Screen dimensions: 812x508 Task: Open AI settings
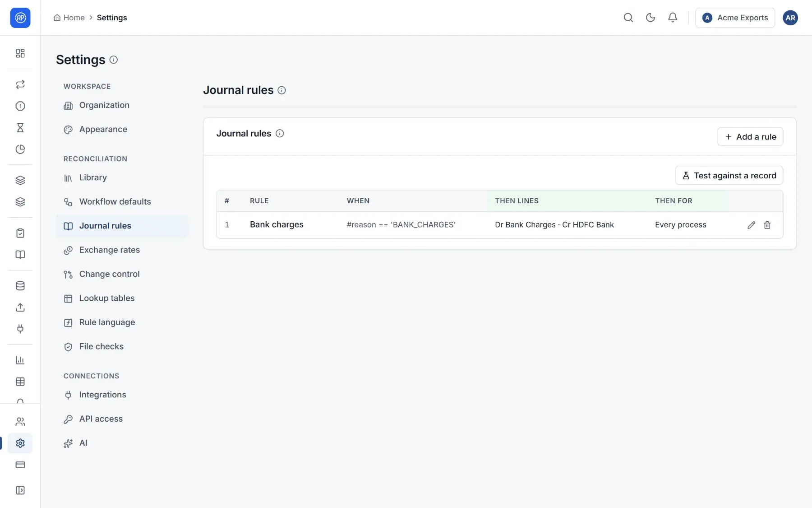122,443
